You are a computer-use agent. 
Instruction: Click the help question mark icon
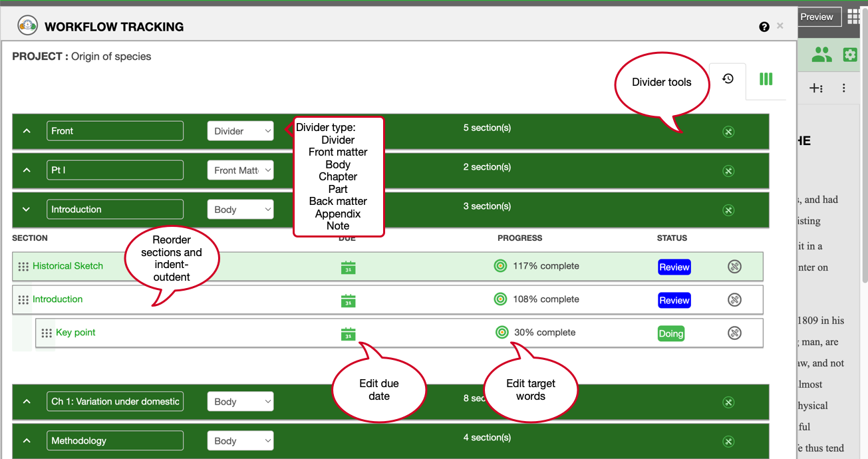pos(764,27)
